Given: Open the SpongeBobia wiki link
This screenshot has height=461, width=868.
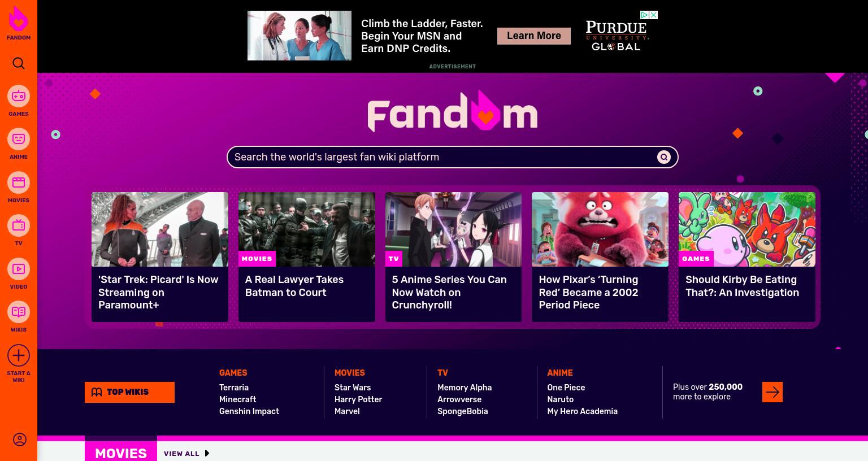Looking at the screenshot, I should (462, 411).
